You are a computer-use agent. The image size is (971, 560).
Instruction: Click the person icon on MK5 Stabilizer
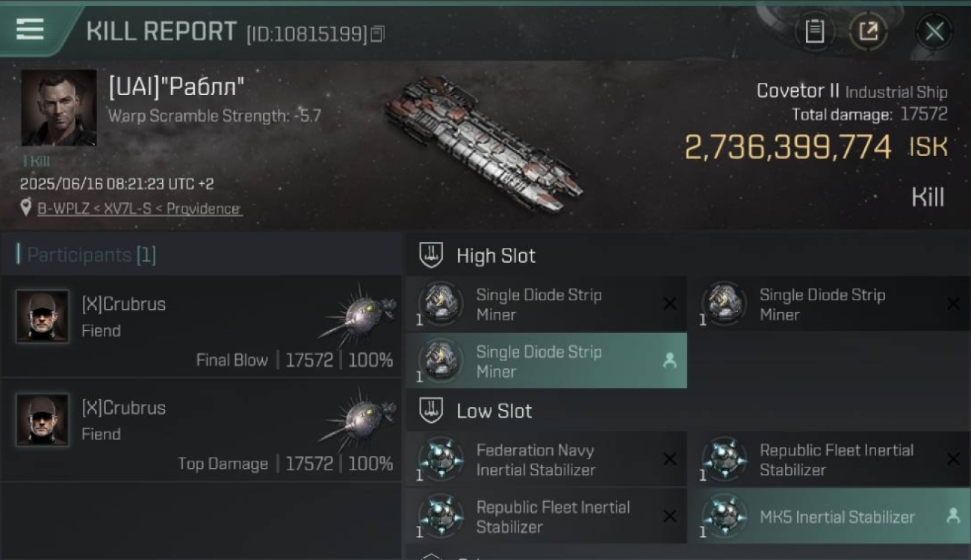[x=953, y=515]
